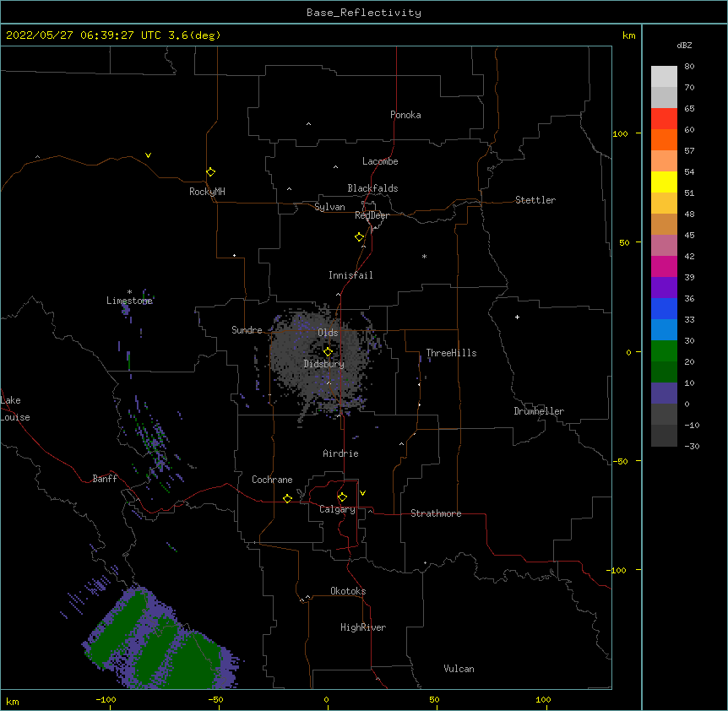Click the white plus marker north of Drumheller
Image resolution: width=728 pixels, height=711 pixels.
click(x=517, y=317)
